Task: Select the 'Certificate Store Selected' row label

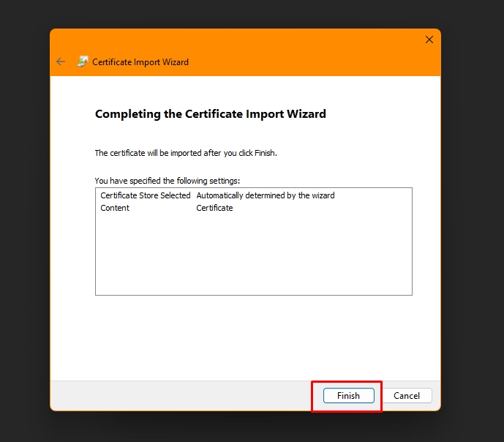Action: point(145,195)
